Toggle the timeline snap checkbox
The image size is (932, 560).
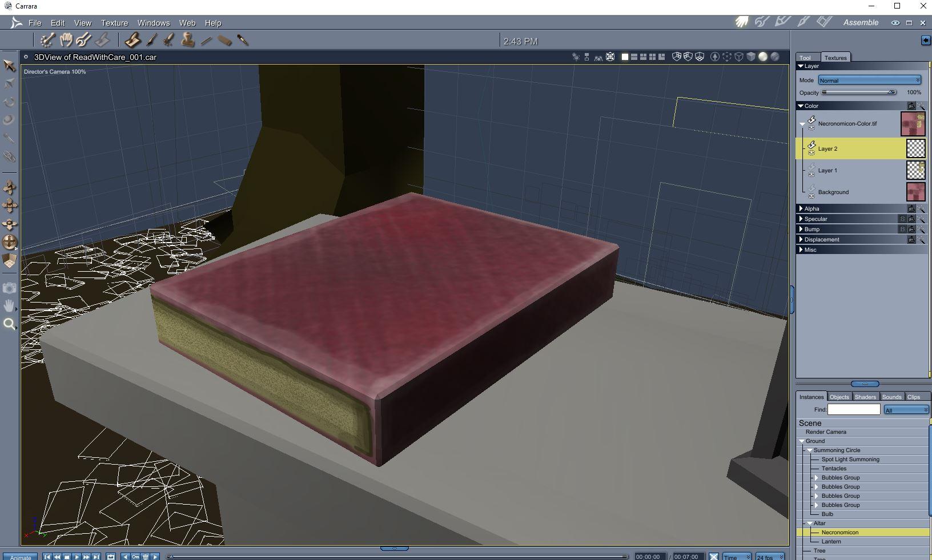[x=714, y=557]
